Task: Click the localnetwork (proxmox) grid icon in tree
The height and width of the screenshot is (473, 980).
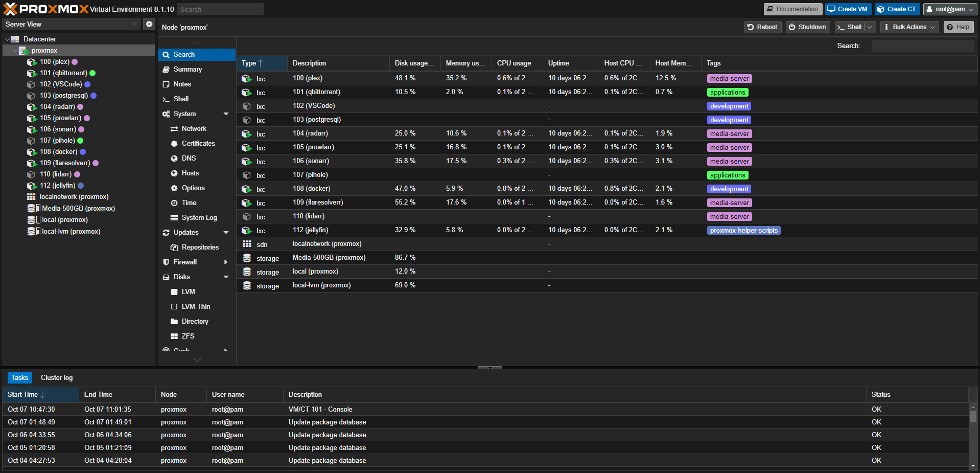Action: (31, 197)
